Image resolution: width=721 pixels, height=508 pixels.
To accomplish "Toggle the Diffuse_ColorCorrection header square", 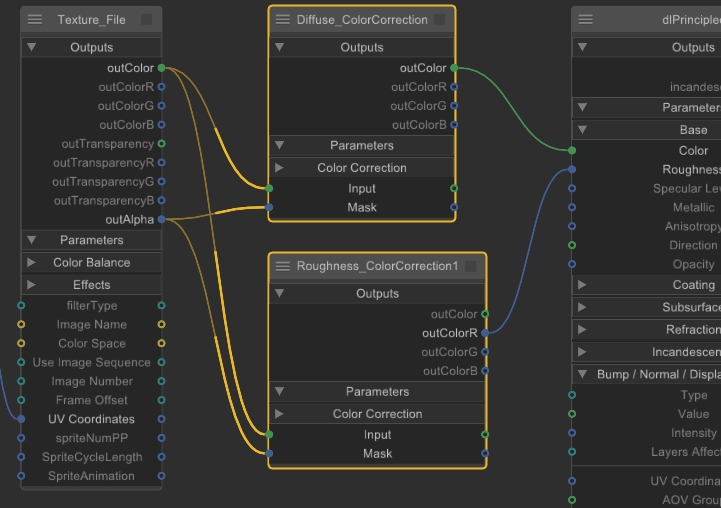I will (440, 20).
